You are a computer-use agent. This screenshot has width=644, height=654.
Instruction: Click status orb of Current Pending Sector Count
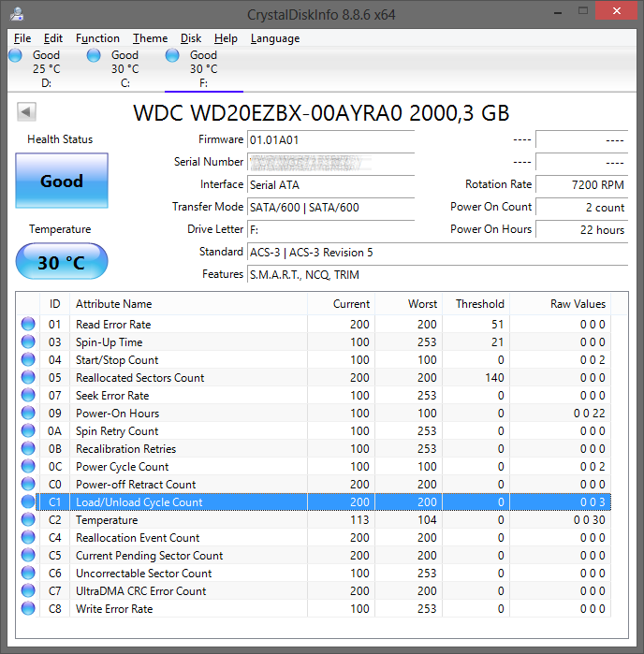point(28,555)
